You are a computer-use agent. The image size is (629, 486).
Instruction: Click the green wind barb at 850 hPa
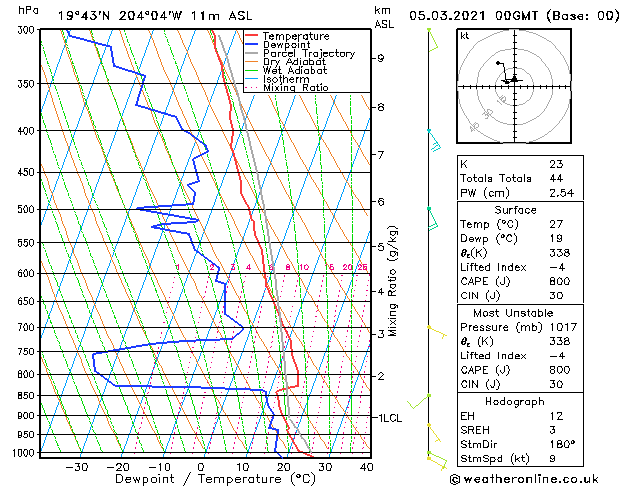(x=419, y=402)
